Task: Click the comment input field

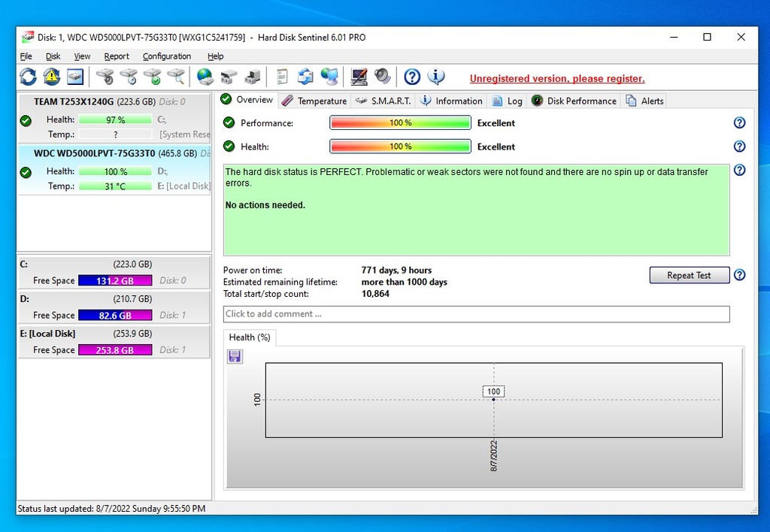Action: pos(476,314)
